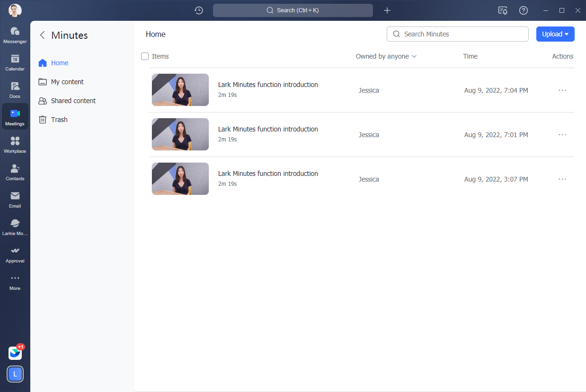Open actions menu for 7:04 PM recording
Image resolution: width=586 pixels, height=392 pixels.
pyautogui.click(x=562, y=90)
